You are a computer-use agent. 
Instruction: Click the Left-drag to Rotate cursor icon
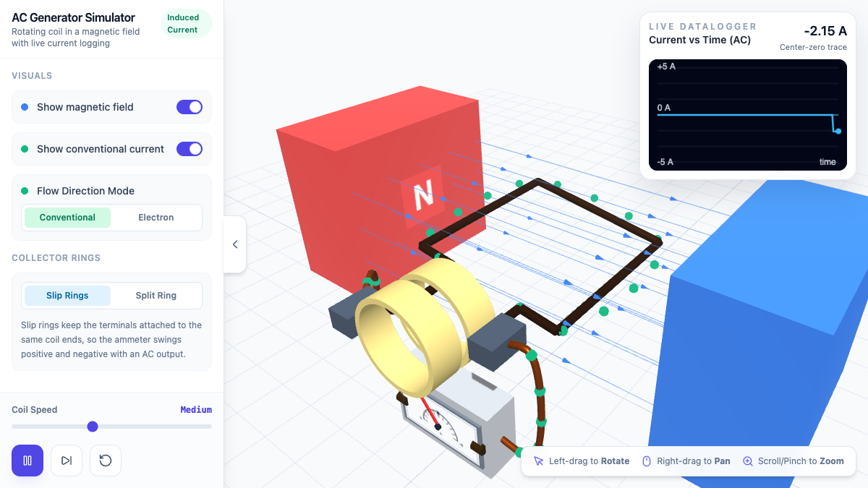click(538, 461)
